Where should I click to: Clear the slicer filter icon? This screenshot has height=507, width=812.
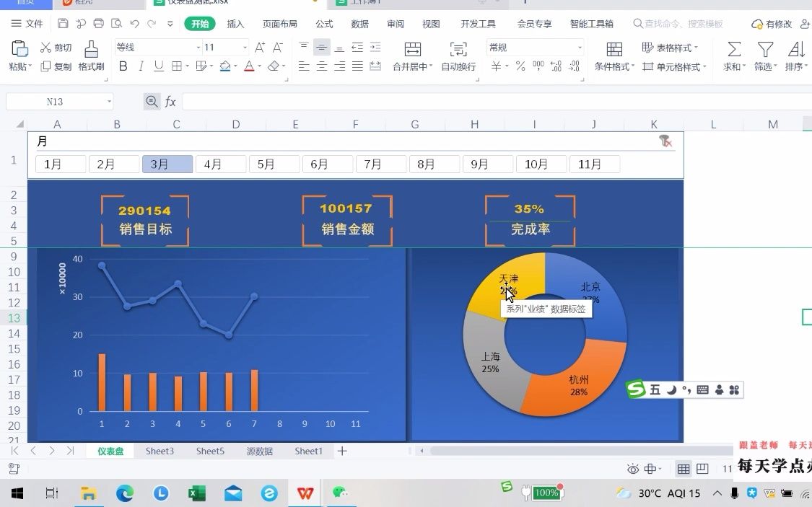coord(665,141)
